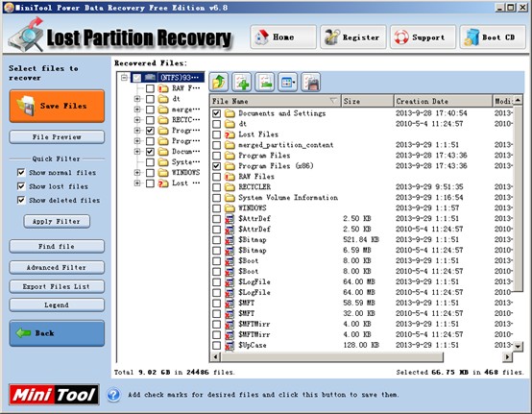Click the MiniTool logo
Screen dimensions: 532x414
click(55, 395)
